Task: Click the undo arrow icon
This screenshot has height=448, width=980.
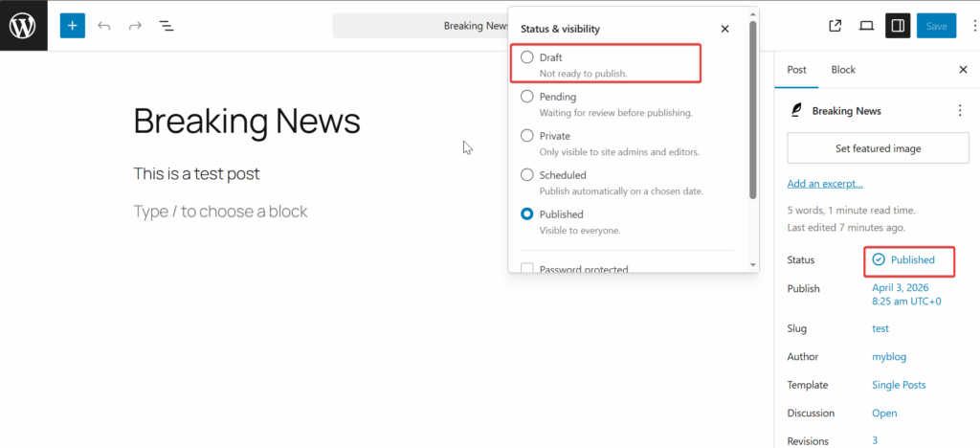Action: [x=104, y=26]
